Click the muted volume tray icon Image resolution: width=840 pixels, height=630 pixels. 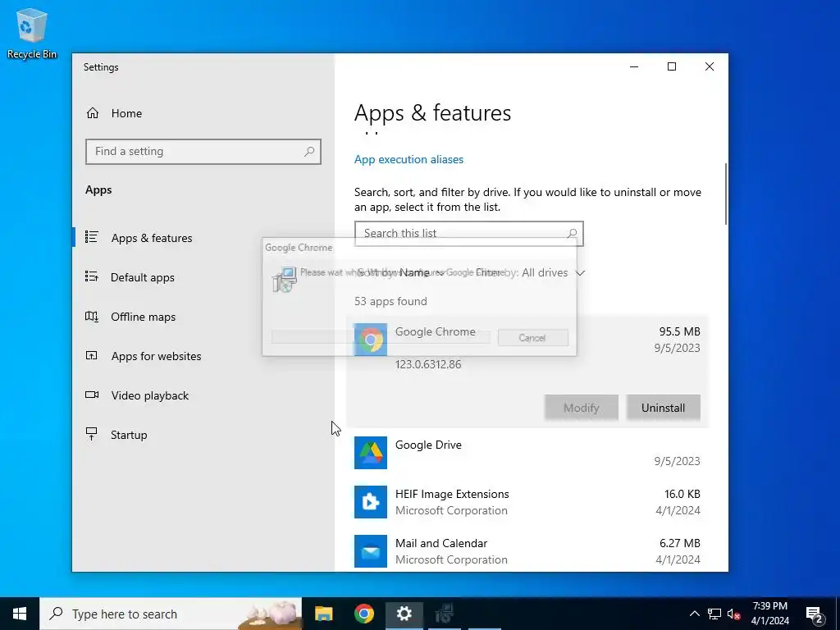pos(733,614)
